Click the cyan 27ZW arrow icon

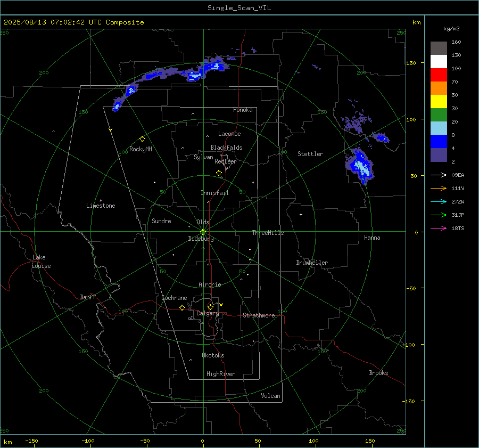(439, 201)
